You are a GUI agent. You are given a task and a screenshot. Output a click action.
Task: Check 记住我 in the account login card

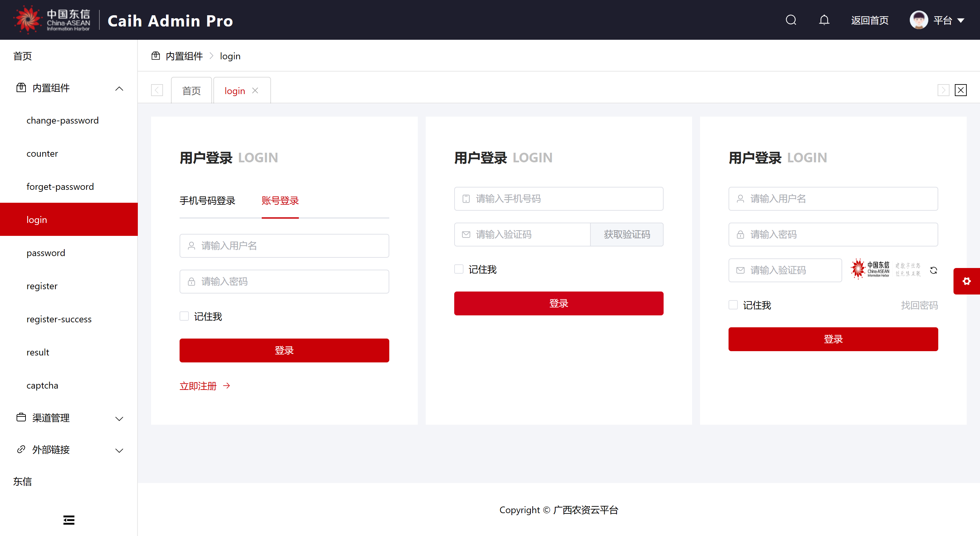185,316
